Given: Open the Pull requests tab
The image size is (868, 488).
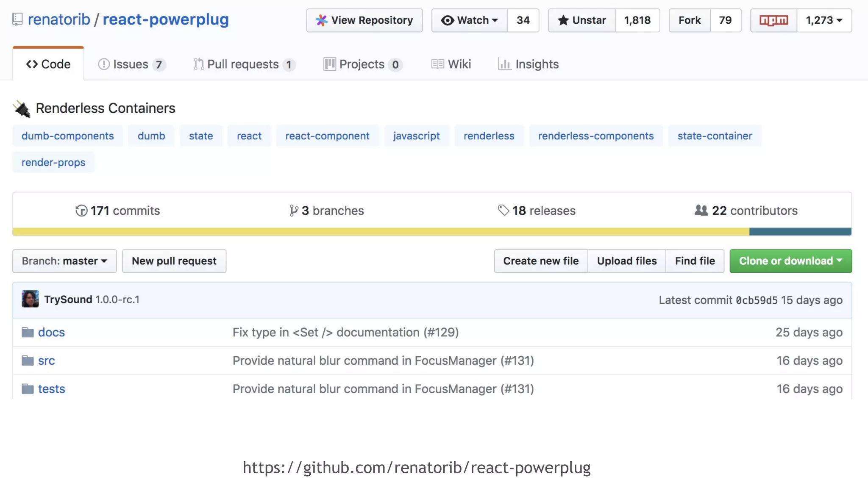Looking at the screenshot, I should click(245, 64).
